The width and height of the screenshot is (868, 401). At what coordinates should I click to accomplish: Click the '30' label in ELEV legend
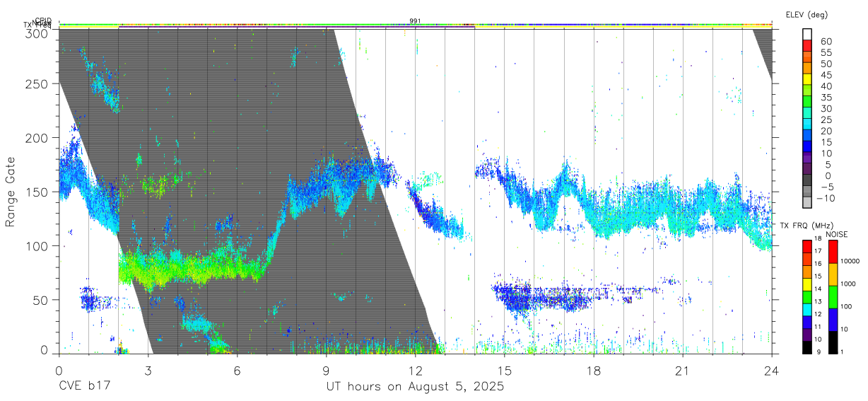point(825,108)
